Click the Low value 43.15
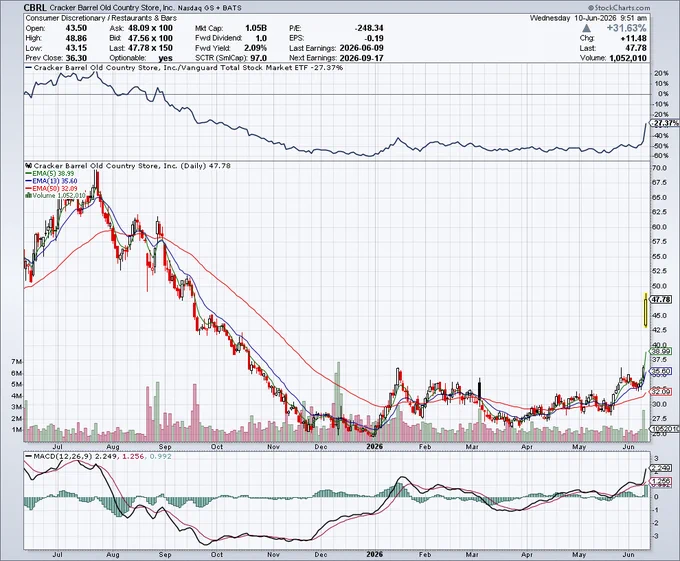This screenshot has height=561, width=680. click(76, 48)
